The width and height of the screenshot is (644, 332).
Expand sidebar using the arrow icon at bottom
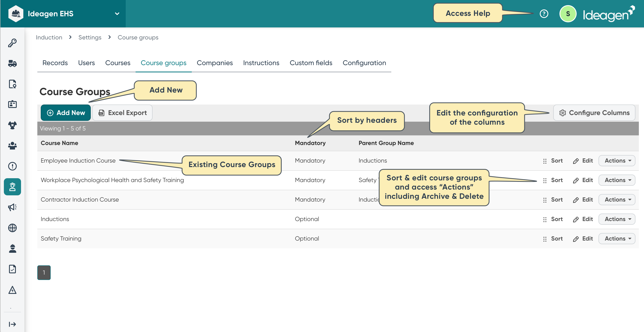(12, 324)
